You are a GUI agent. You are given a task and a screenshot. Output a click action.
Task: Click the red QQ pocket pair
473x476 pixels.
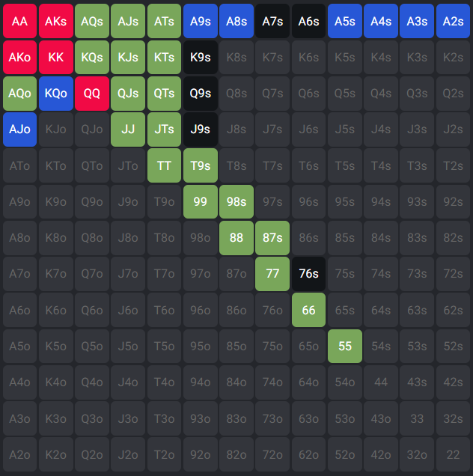92,93
